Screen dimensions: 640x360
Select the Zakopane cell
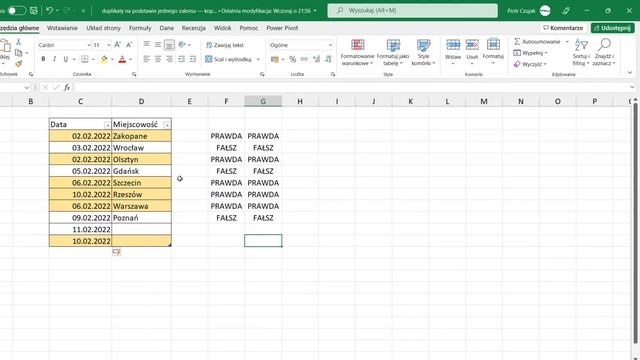point(141,136)
